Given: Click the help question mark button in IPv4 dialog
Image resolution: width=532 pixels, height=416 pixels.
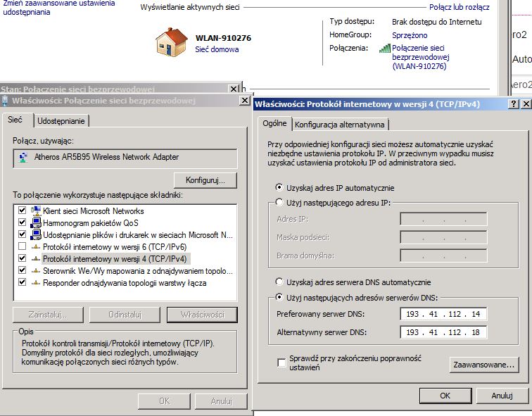Looking at the screenshot, I should 513,103.
